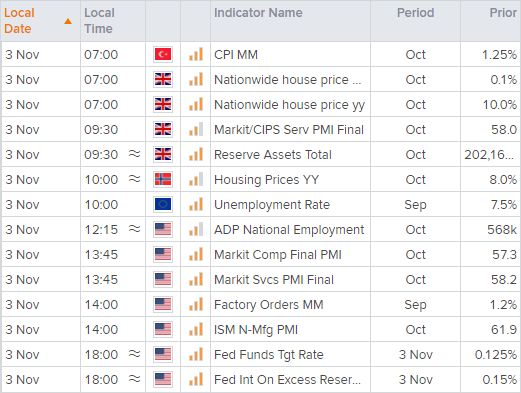Sort table by Indicator Name header
The height and width of the screenshot is (393, 521).
258,13
